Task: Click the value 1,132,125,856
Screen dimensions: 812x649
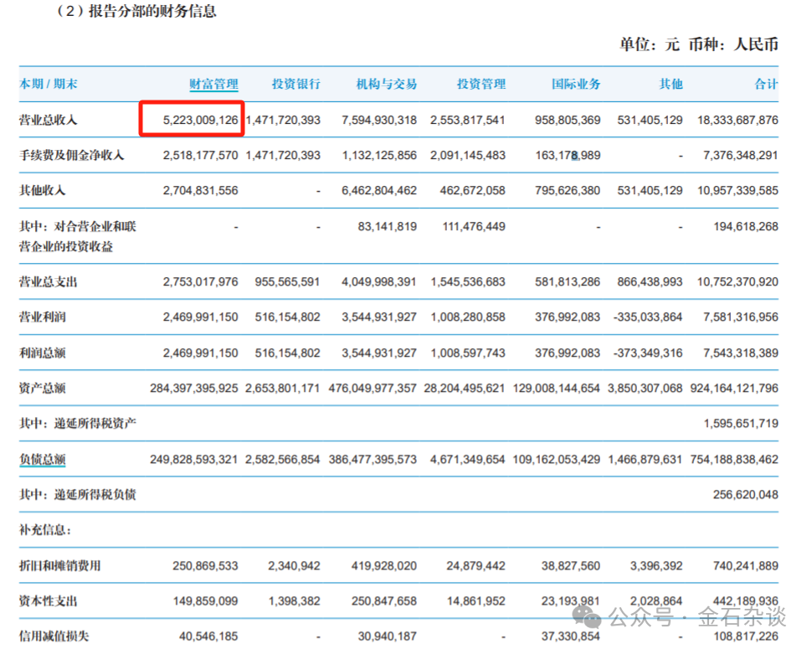Action: (x=379, y=156)
